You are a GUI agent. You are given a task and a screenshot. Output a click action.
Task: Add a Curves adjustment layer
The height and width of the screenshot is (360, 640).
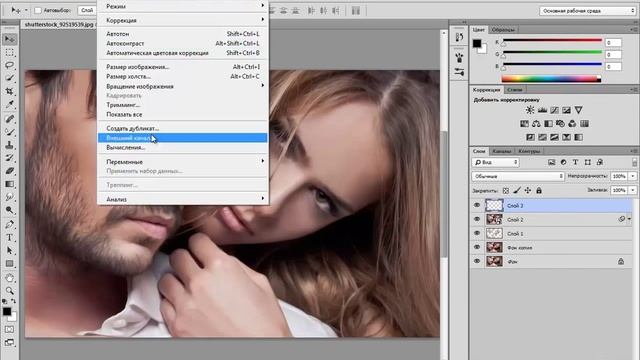[x=554, y=110]
